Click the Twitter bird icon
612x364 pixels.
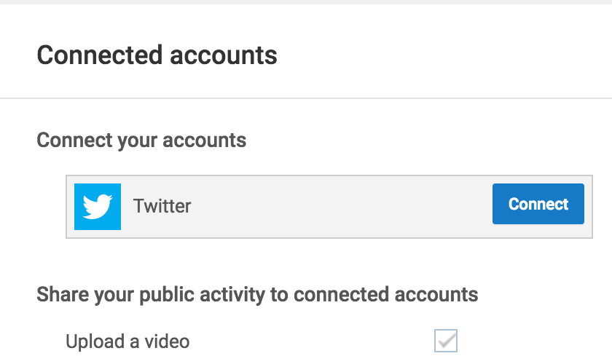pos(98,207)
